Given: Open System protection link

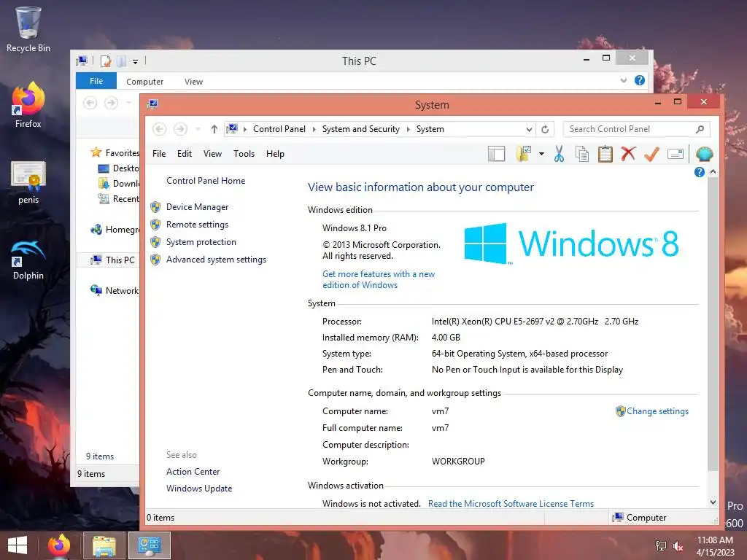Looking at the screenshot, I should pos(201,242).
